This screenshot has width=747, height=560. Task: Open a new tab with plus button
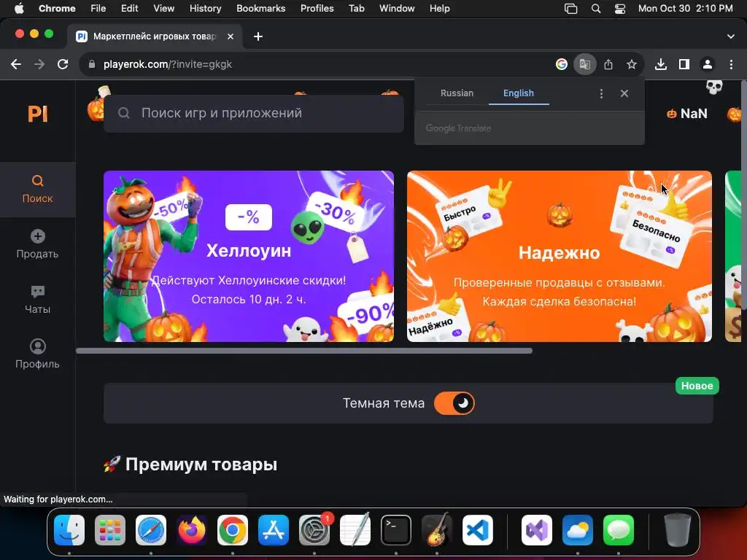click(x=258, y=36)
